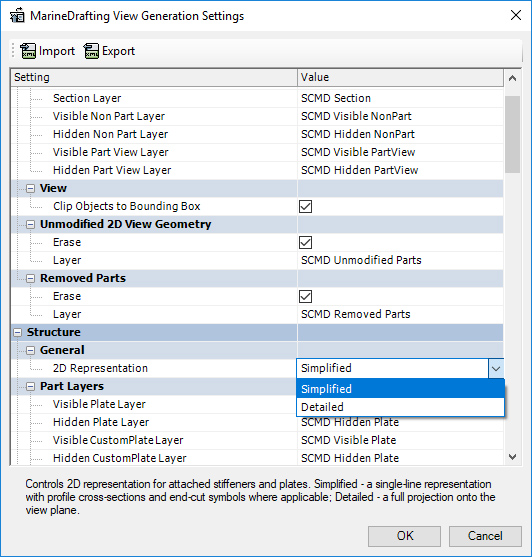Click the Import XML icon
Viewport: 532px width, 557px height.
pos(28,51)
